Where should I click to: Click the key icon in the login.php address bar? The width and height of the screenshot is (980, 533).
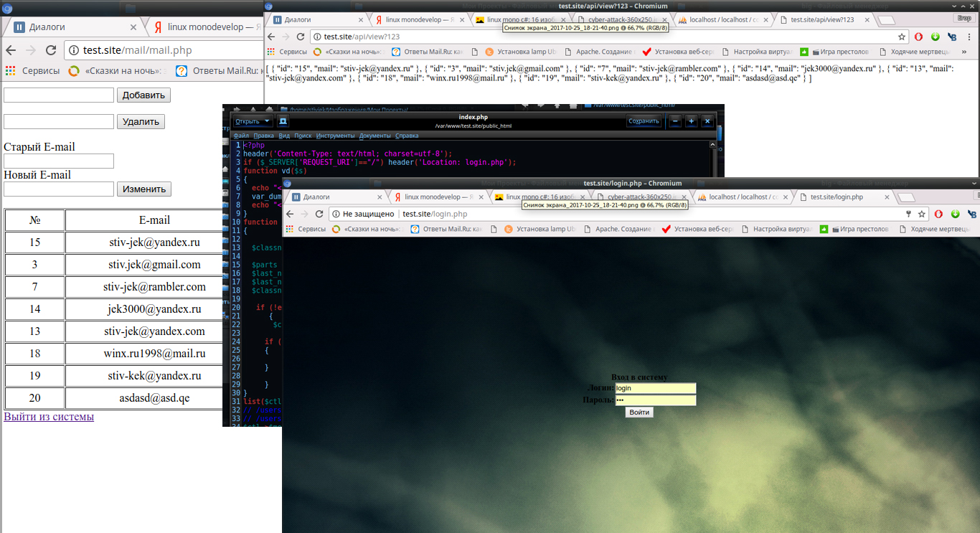click(908, 214)
